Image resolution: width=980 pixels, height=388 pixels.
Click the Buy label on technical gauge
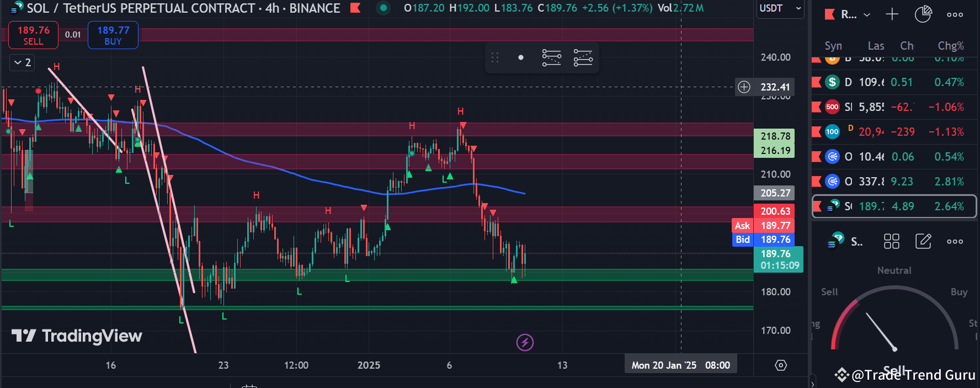tap(959, 292)
